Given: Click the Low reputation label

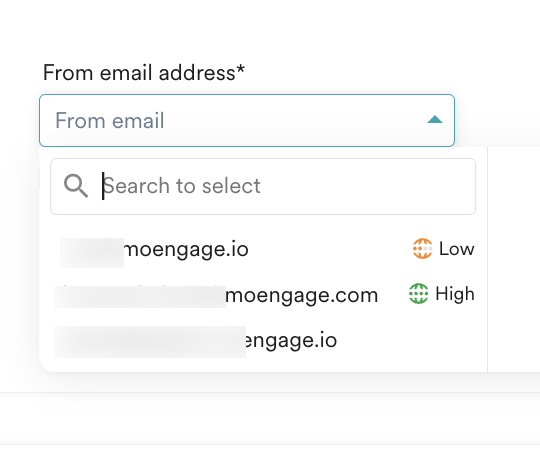Looking at the screenshot, I should (x=456, y=248).
